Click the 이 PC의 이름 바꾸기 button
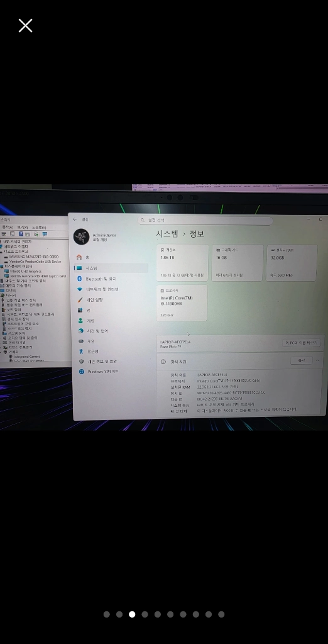328x644 pixels. point(302,343)
